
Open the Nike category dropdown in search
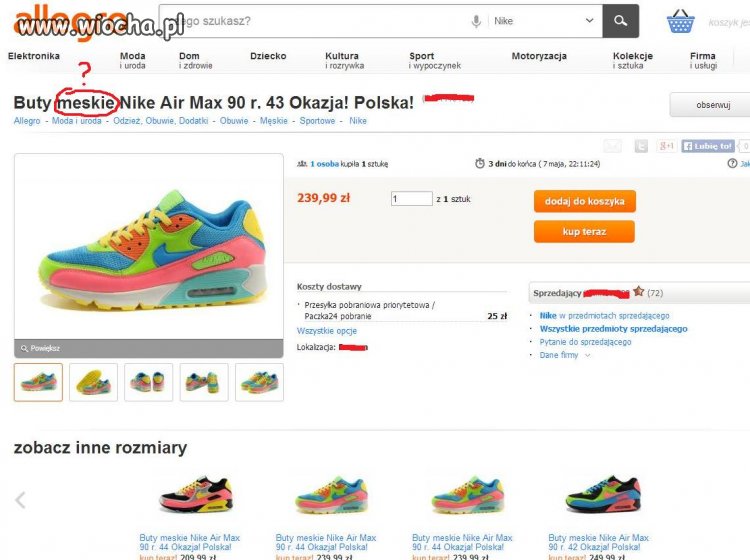coord(544,21)
